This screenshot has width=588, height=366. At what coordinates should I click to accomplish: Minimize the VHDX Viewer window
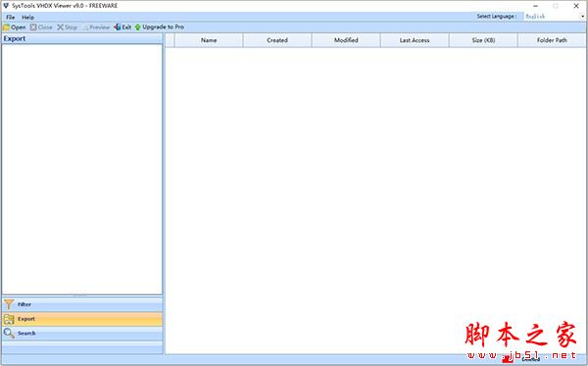coord(535,6)
